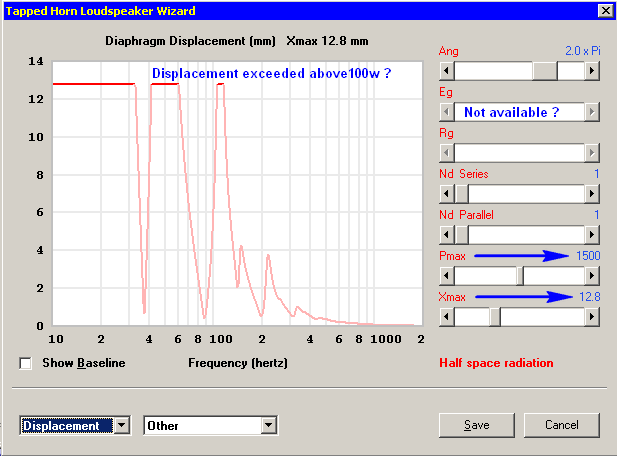Click the Eg slider right arrow
This screenshot has width=617, height=456.
click(x=592, y=112)
